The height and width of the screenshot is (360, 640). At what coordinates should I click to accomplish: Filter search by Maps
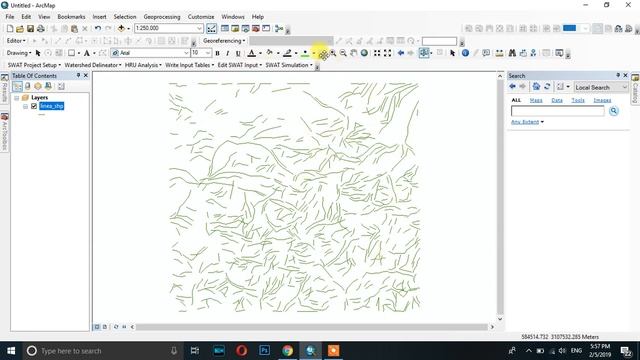coord(536,100)
